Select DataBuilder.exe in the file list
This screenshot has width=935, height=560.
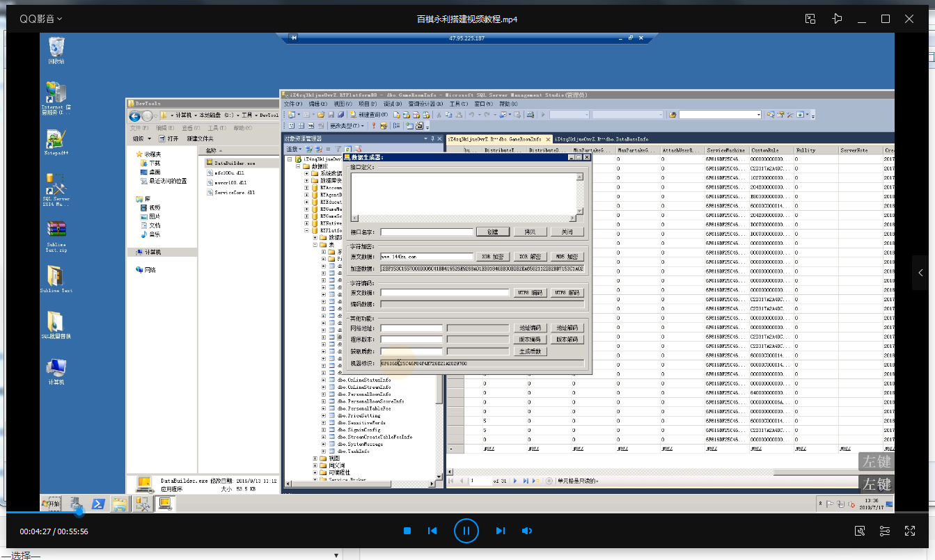[235, 163]
